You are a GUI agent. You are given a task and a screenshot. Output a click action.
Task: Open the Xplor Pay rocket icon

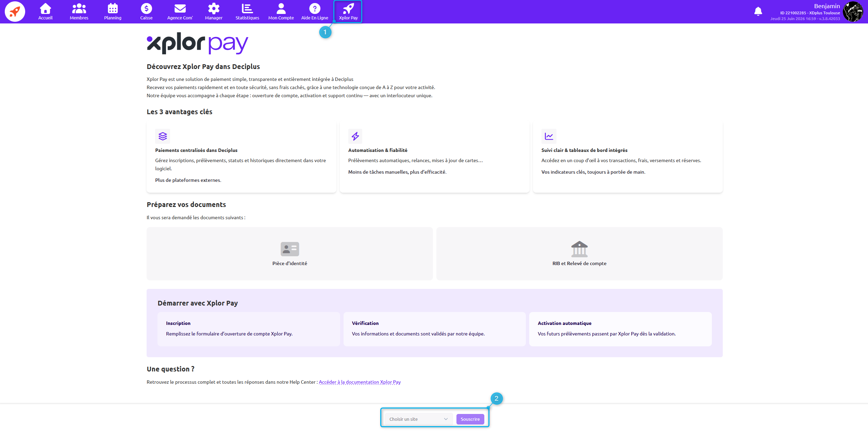tap(348, 8)
